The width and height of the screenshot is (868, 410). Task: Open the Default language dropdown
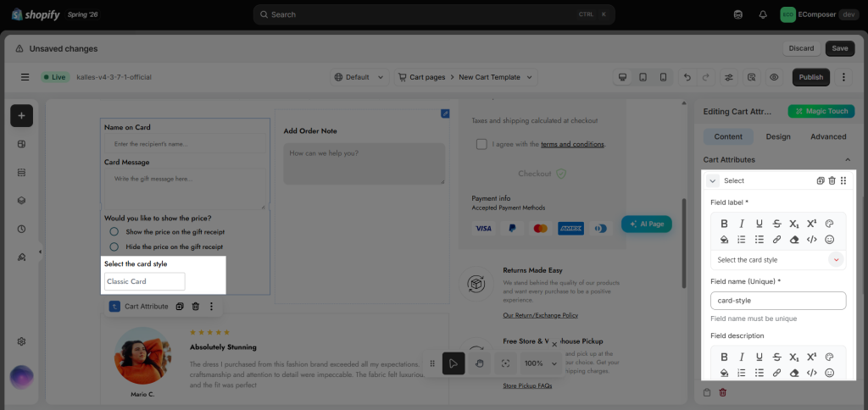pos(359,77)
